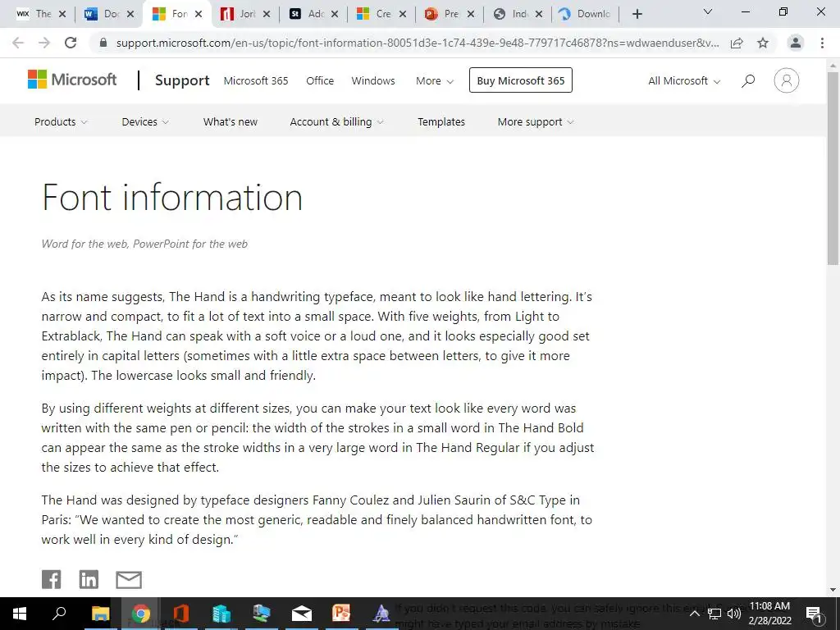The height and width of the screenshot is (630, 840).
Task: Click the Microsoft logo
Action: tap(72, 80)
